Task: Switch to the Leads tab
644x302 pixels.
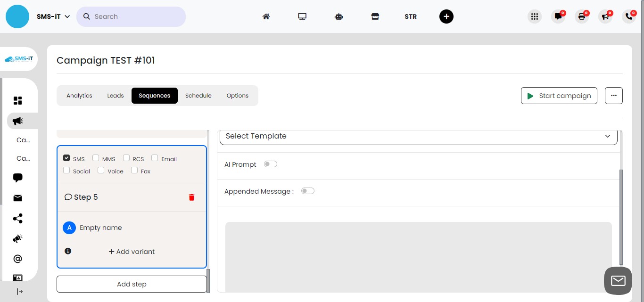Action: click(x=116, y=96)
